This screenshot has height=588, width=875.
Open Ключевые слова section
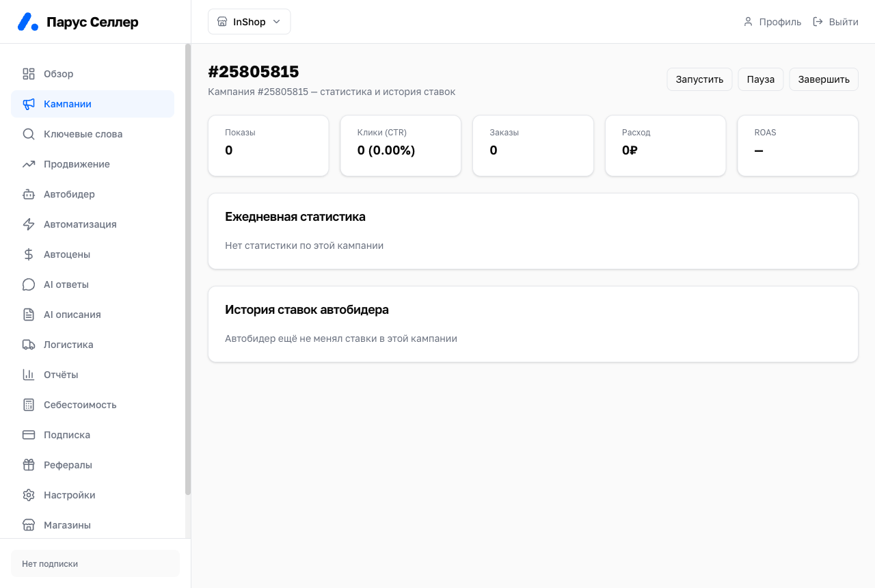click(93, 134)
